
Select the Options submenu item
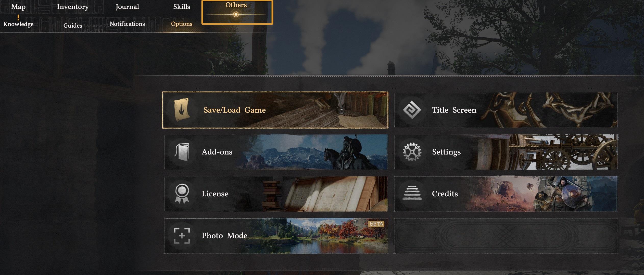(x=182, y=24)
